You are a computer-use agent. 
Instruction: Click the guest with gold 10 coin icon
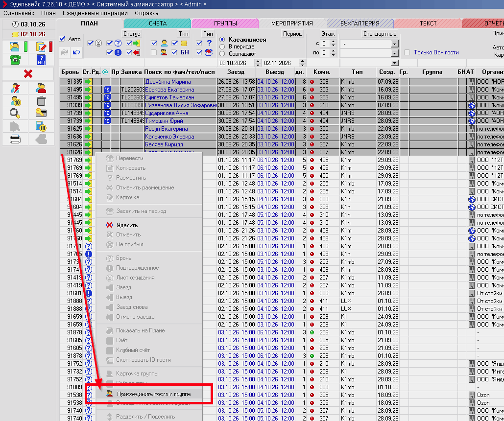[15, 101]
